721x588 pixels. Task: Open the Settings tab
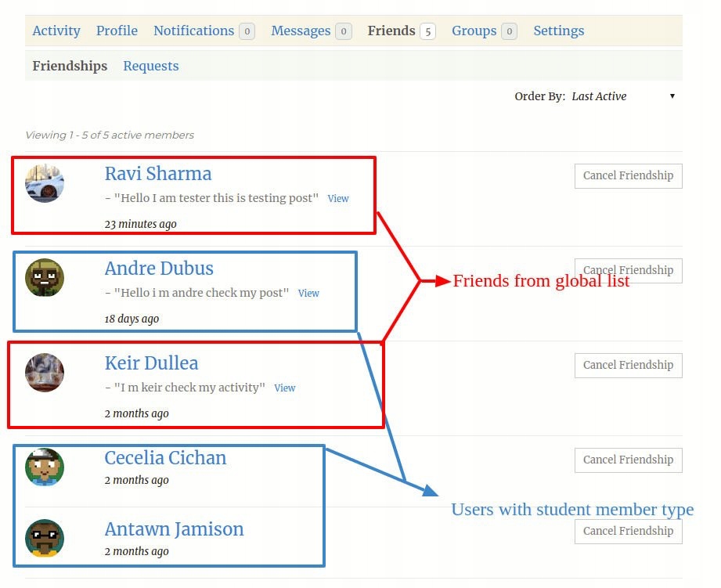(x=558, y=31)
